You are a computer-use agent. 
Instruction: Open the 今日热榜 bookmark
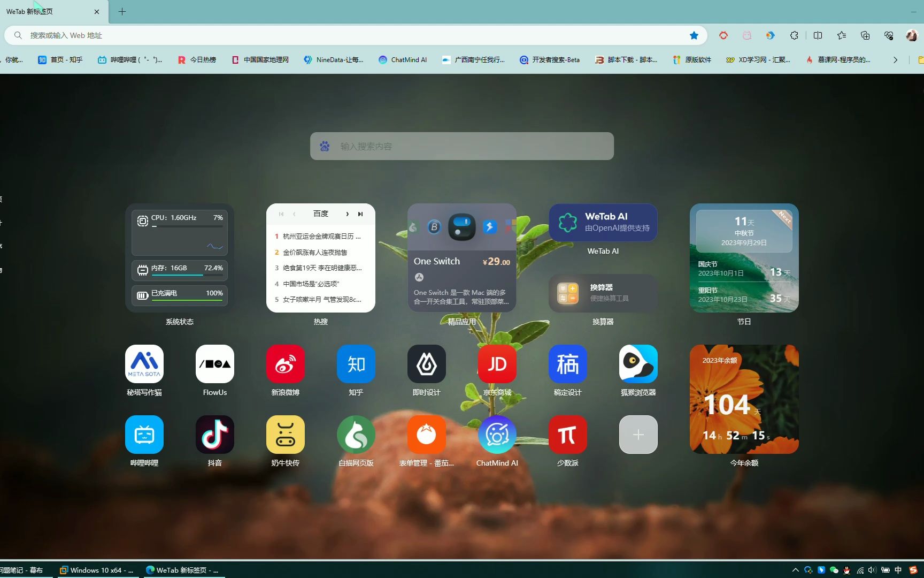coord(197,60)
